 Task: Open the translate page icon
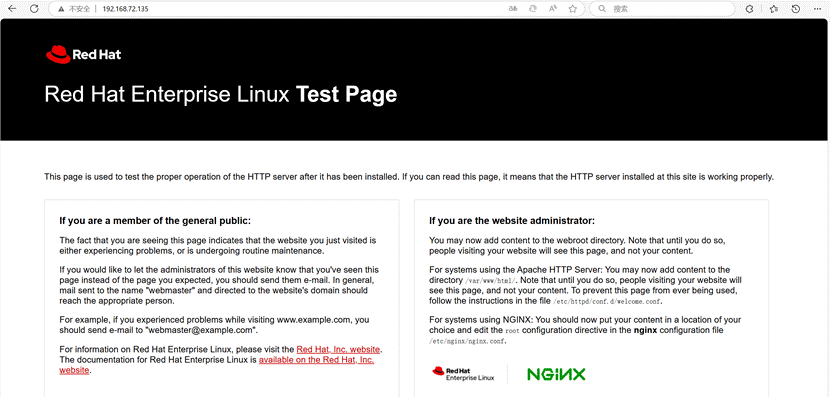513,9
